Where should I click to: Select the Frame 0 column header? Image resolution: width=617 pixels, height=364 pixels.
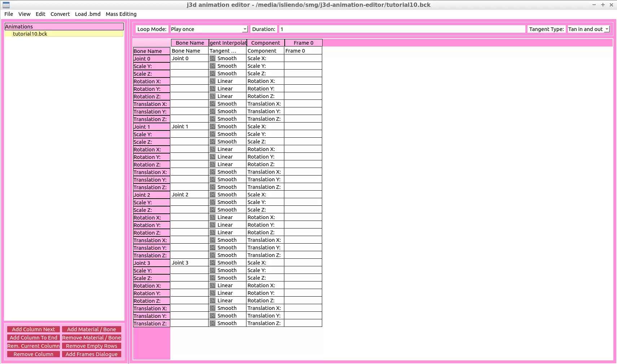pos(303,43)
